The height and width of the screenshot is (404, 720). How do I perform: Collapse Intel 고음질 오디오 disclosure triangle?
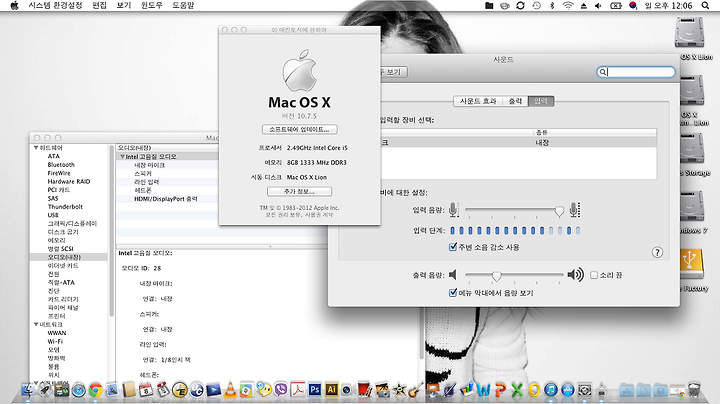click(122, 157)
